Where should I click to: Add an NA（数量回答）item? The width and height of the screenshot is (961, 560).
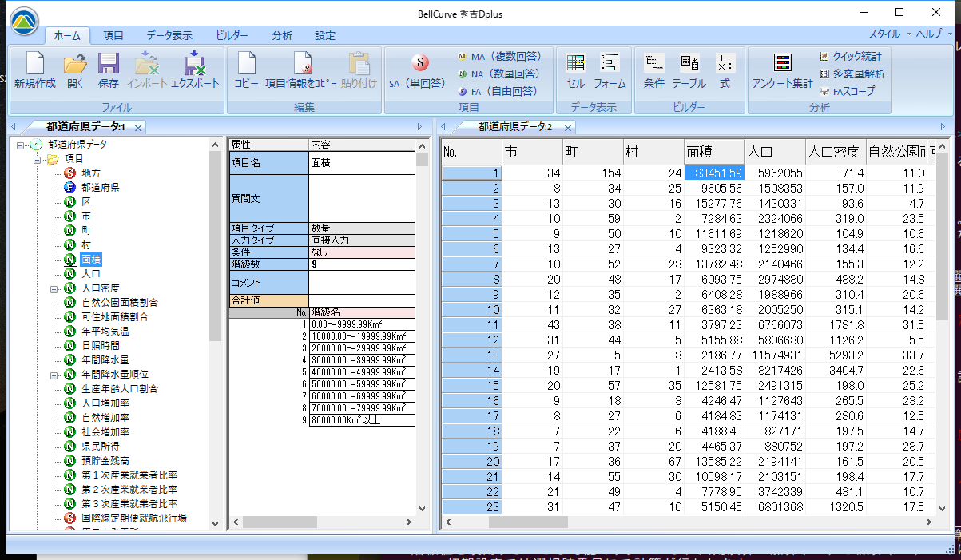pyautogui.click(x=498, y=73)
